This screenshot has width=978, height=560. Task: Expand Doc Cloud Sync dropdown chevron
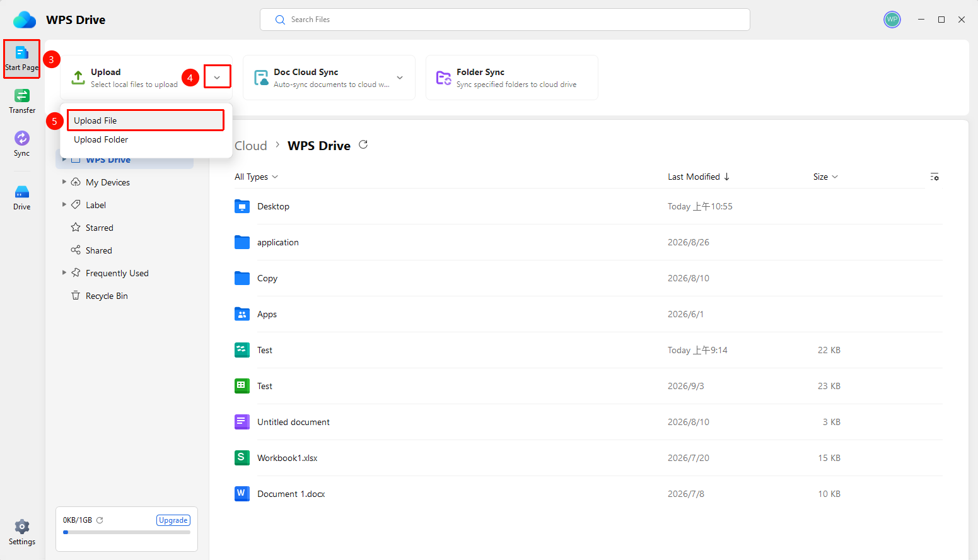[x=400, y=78]
